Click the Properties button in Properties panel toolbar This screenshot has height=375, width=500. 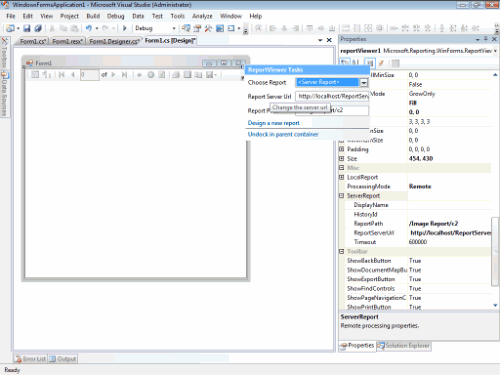370,63
